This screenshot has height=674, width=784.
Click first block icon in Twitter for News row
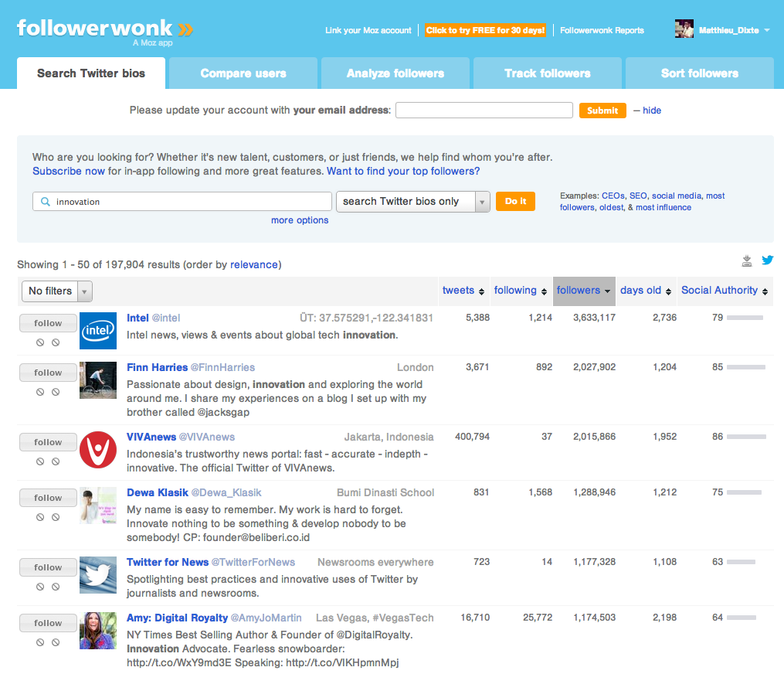[40, 587]
